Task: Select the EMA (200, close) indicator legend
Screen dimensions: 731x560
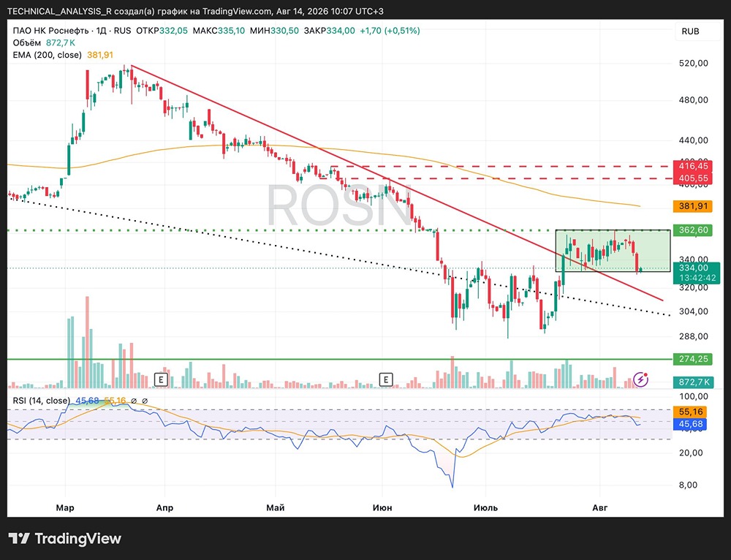Action: pyautogui.click(x=47, y=55)
